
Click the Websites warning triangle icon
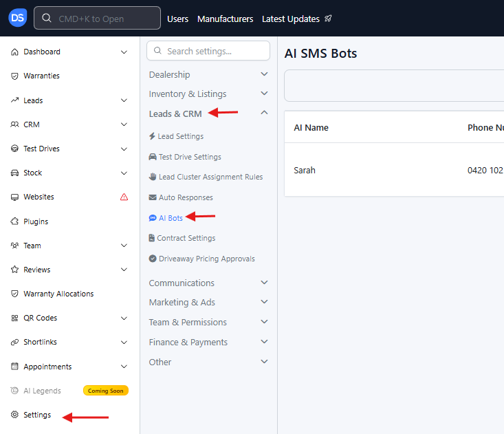pos(124,197)
